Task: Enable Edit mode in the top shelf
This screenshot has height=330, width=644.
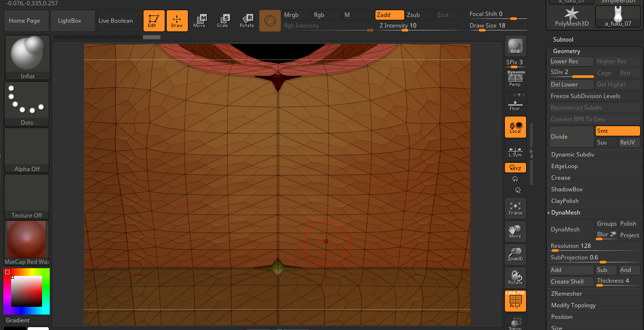Action: [154, 21]
